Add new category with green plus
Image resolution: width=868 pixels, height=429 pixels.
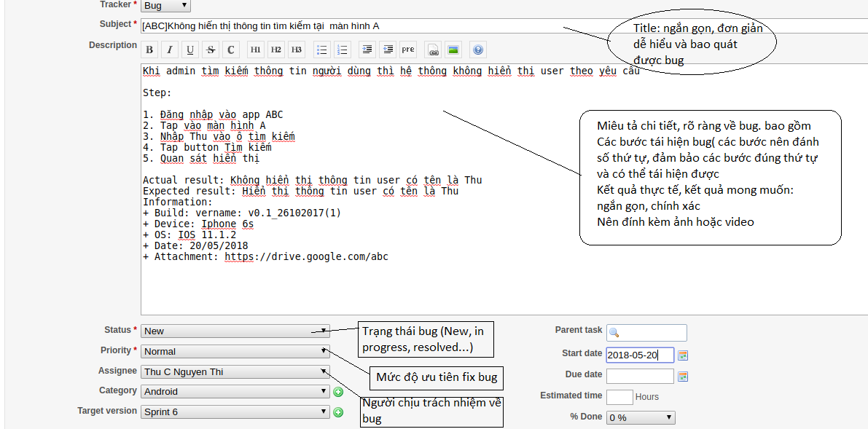(337, 392)
